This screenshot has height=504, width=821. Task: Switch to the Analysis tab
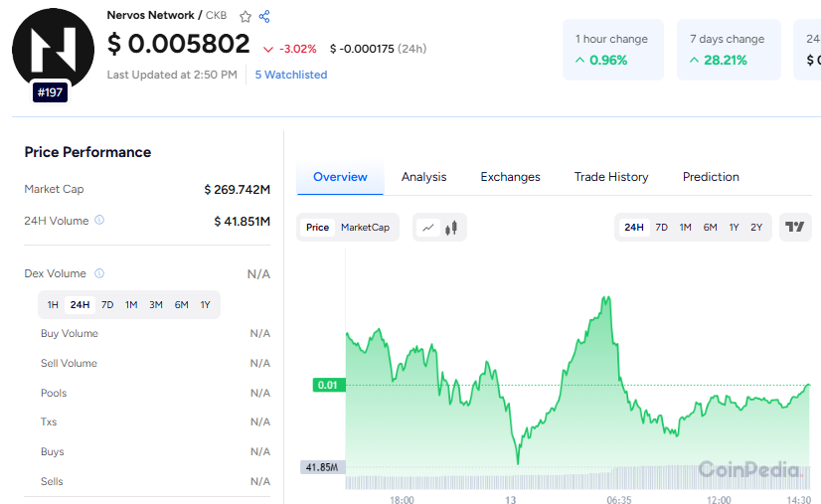(x=424, y=177)
